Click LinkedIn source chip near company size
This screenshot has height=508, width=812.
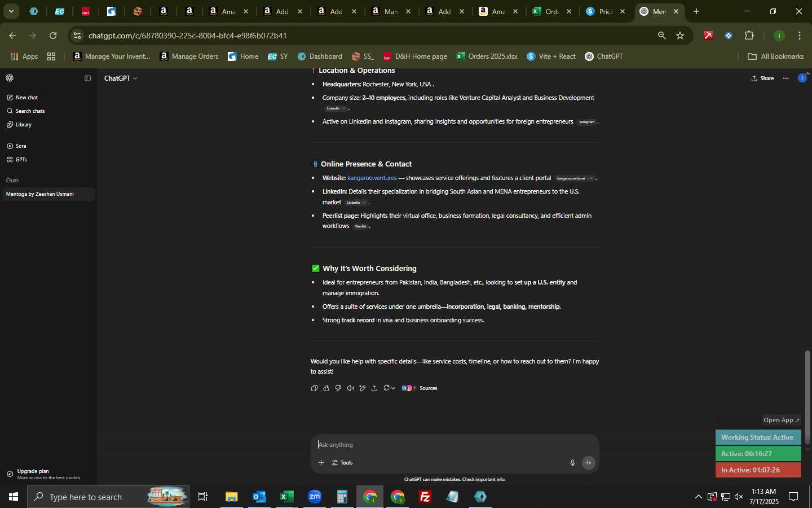point(336,108)
